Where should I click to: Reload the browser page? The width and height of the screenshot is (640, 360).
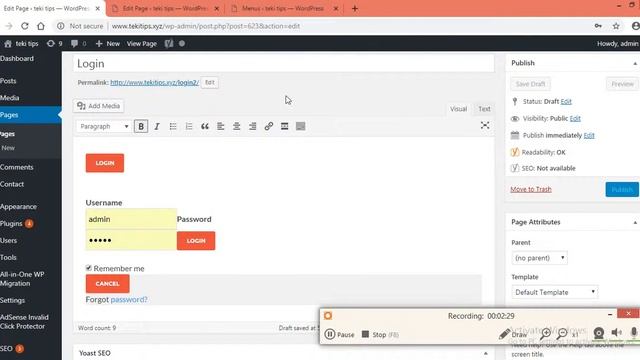[x=24, y=26]
